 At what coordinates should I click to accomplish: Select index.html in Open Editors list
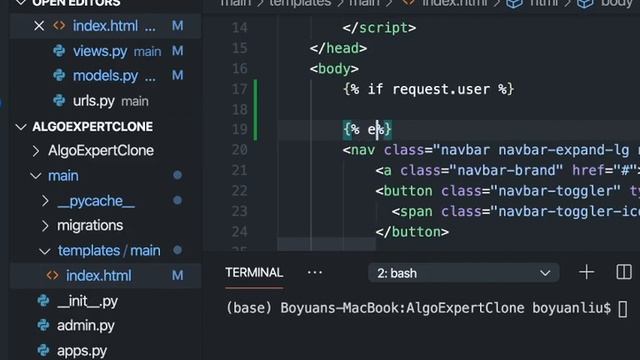coord(105,26)
